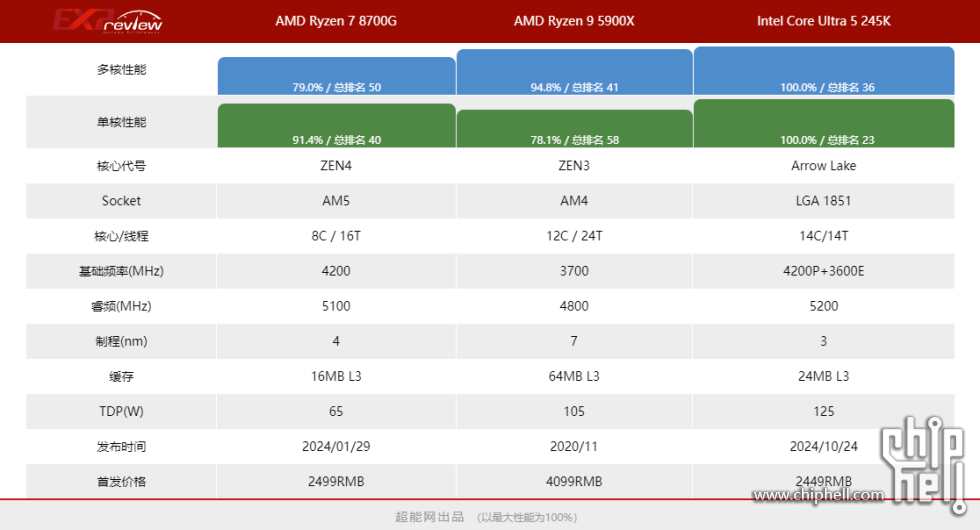Click the blue 100.0% rank 36 bar

824,71
